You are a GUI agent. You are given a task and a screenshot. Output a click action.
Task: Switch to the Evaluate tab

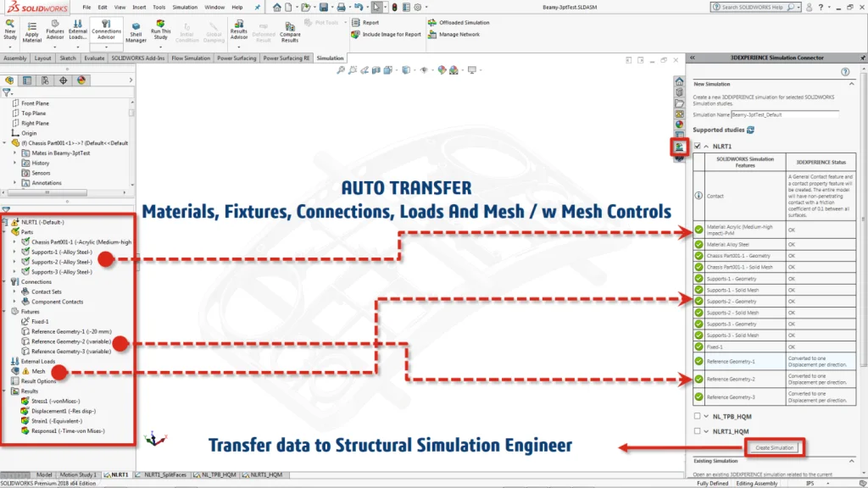pos(94,58)
